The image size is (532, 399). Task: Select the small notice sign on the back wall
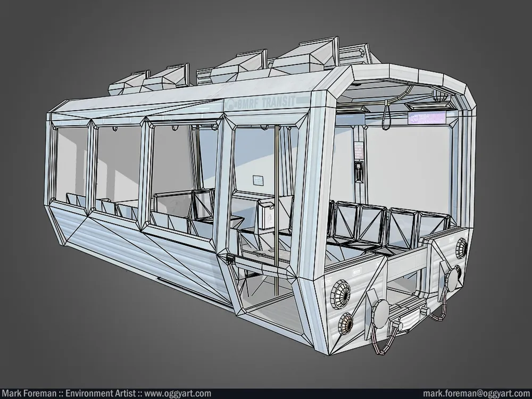coord(259,181)
